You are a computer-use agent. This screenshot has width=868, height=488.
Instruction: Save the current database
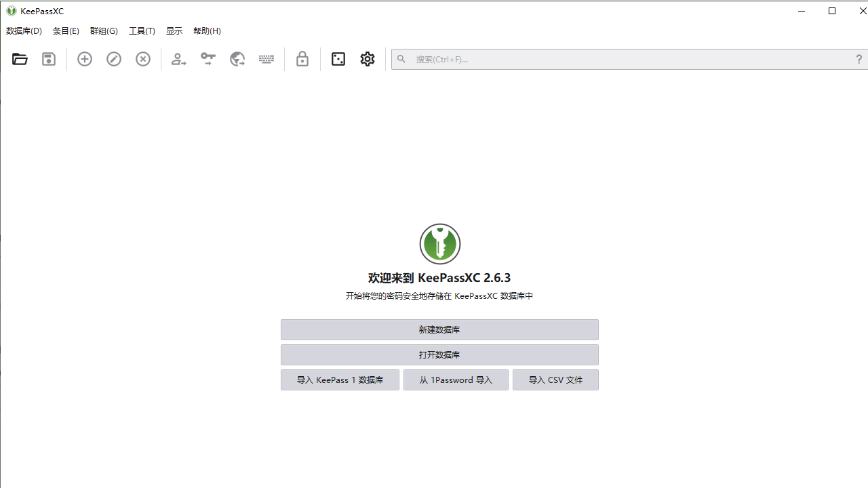(47, 59)
